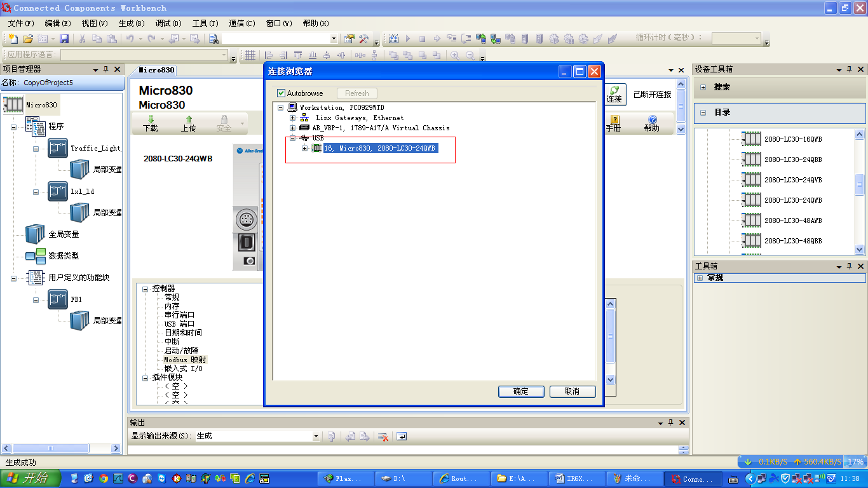The image size is (868, 488).
Task: Click the Open project folder icon
Action: (28, 39)
